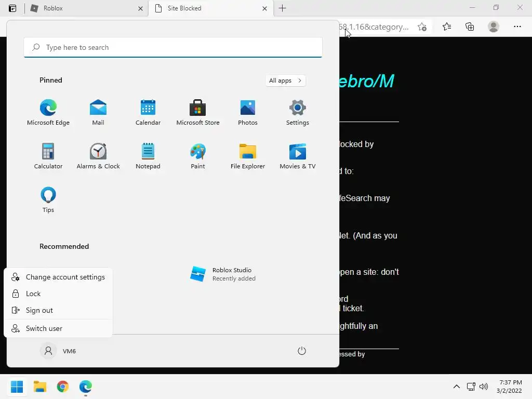Click the power button in Start menu

(302, 351)
